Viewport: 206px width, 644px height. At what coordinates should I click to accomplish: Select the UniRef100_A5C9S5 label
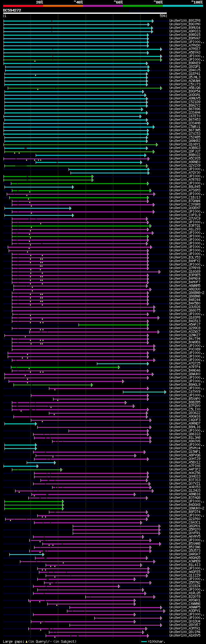point(185,159)
